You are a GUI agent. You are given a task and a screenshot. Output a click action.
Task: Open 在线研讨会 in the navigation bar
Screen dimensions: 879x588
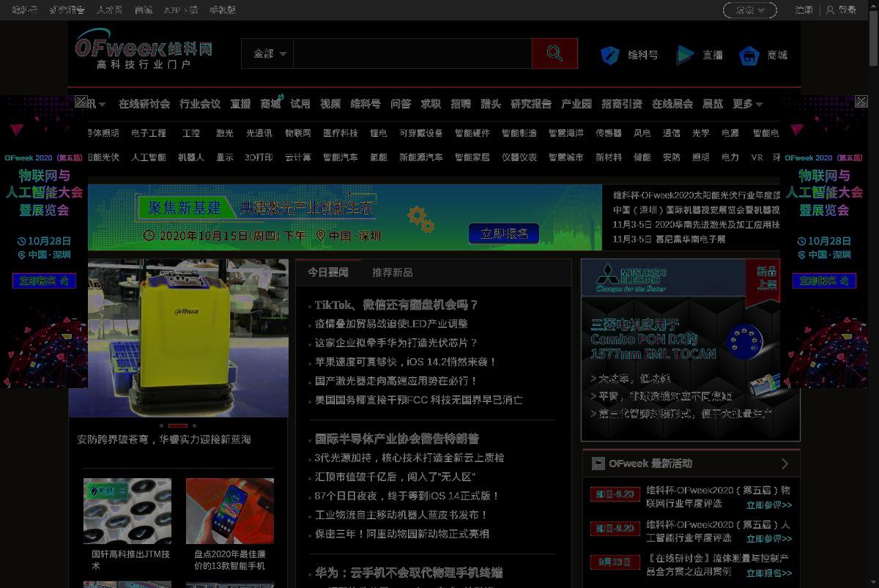[144, 104]
